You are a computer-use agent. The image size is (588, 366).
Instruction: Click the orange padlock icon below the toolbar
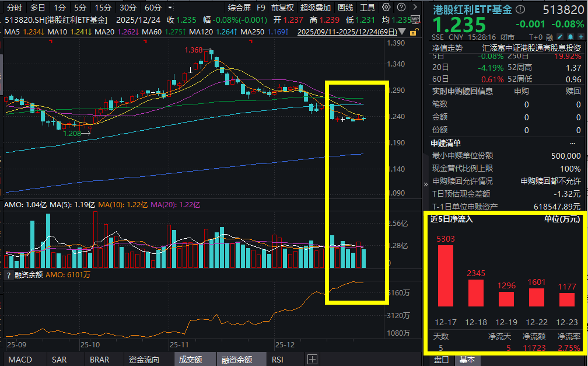pyautogui.click(x=413, y=33)
